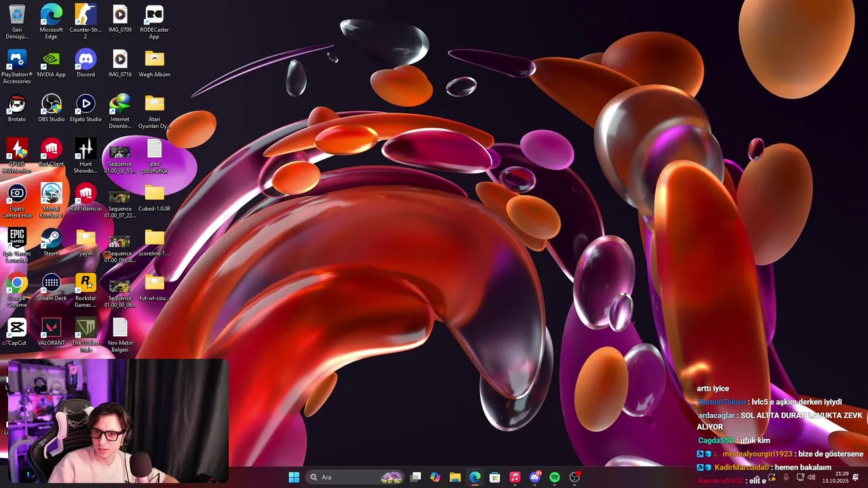This screenshot has height=488, width=868.
Task: Select the PlayStation Accessories shortcut
Action: 17,66
